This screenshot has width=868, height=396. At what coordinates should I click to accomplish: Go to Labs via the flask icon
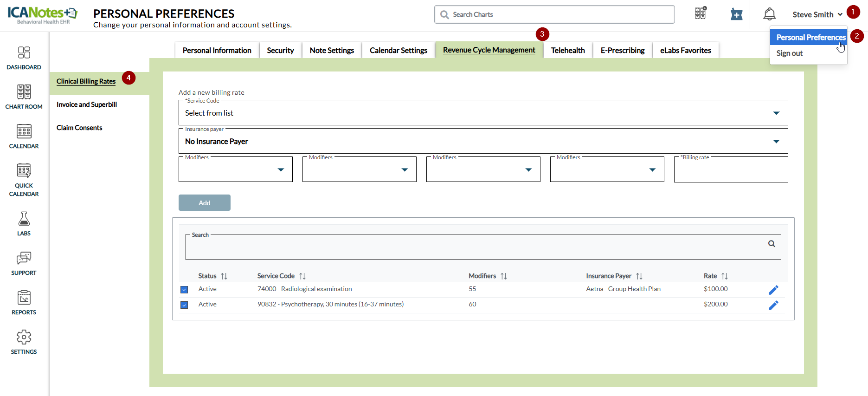pyautogui.click(x=24, y=223)
